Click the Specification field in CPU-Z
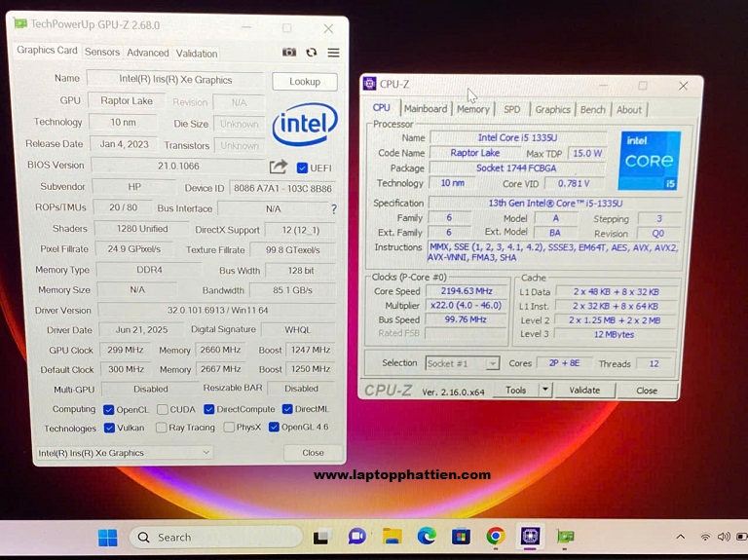 pyautogui.click(x=555, y=204)
